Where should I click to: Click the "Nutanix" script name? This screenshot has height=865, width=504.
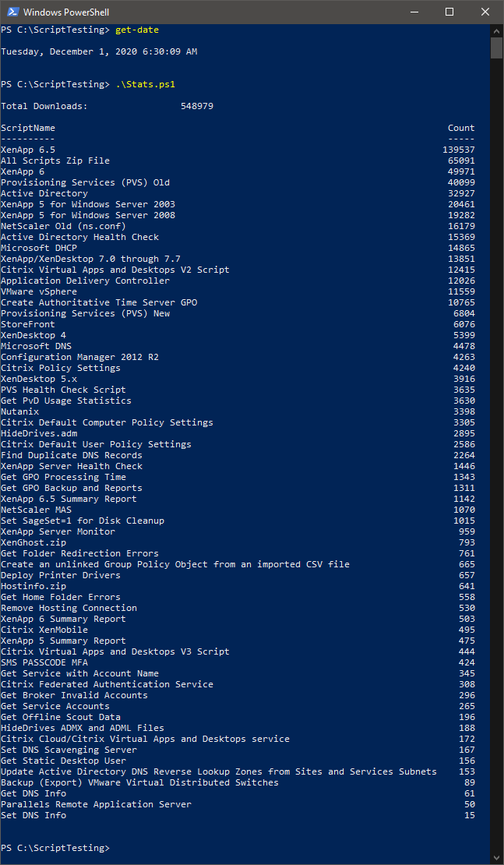point(19,411)
